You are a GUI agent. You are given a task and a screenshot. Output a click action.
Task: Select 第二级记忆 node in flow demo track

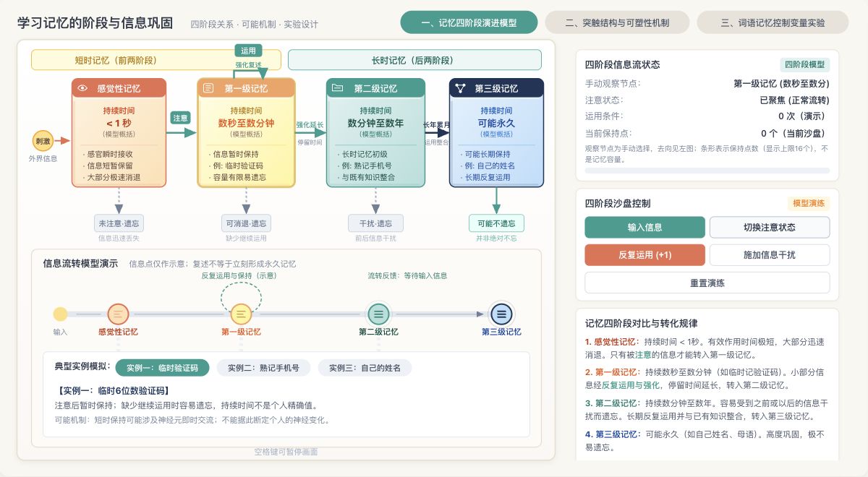pyautogui.click(x=377, y=314)
